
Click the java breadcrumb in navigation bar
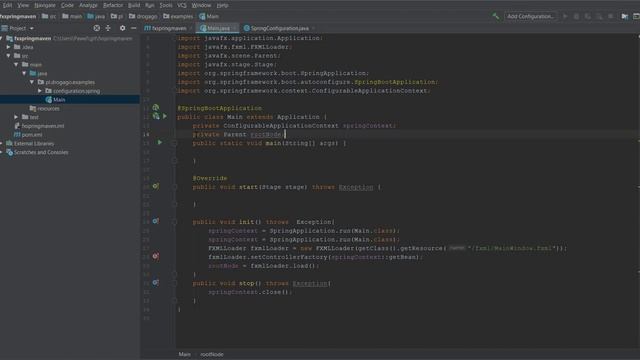point(96,16)
